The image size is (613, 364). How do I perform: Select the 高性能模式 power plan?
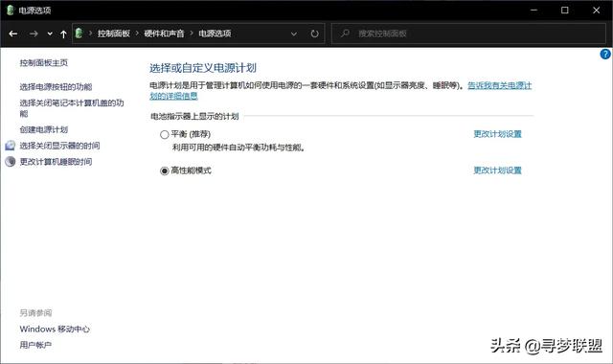[165, 171]
